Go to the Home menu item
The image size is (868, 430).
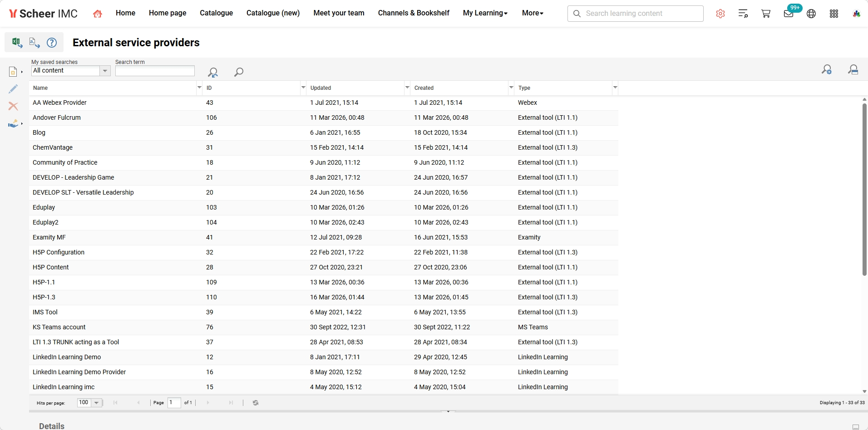click(x=125, y=13)
